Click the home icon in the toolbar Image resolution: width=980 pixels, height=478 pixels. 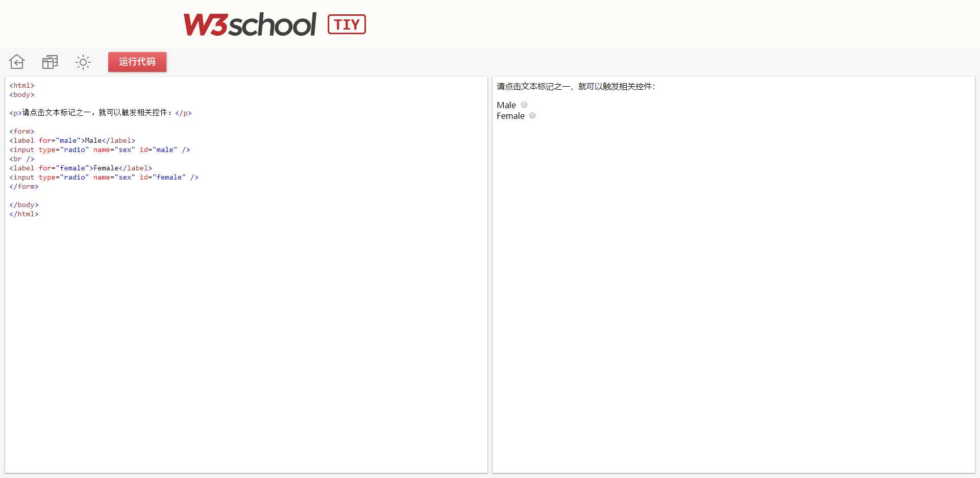pyautogui.click(x=17, y=62)
